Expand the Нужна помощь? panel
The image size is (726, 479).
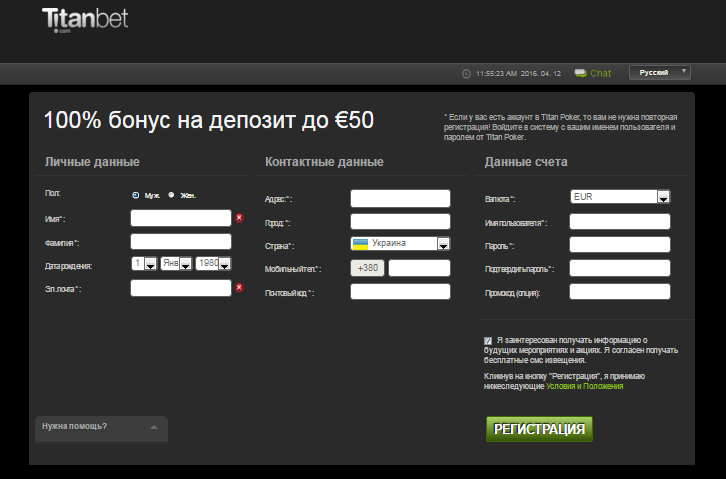click(101, 429)
